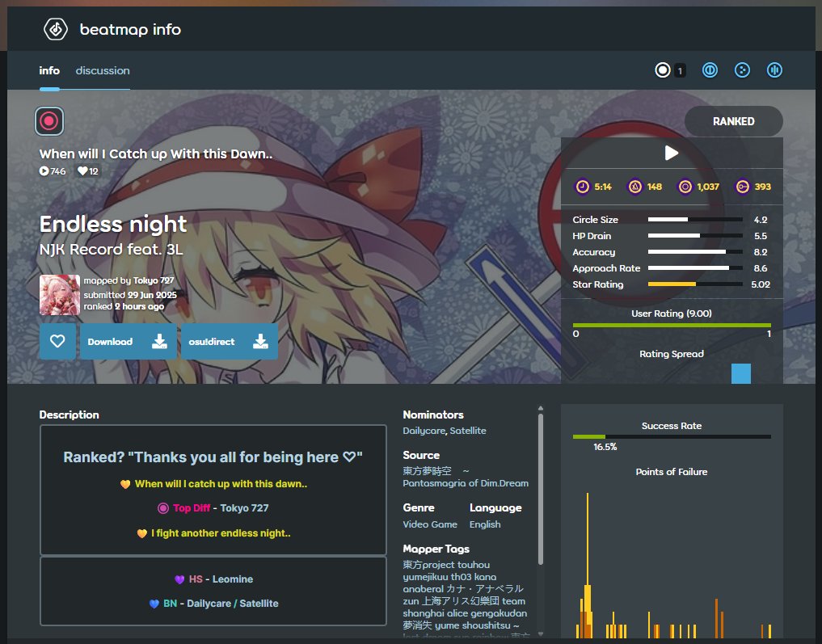Click difficulty name When will I Catch up
822x644 pixels.
point(156,154)
